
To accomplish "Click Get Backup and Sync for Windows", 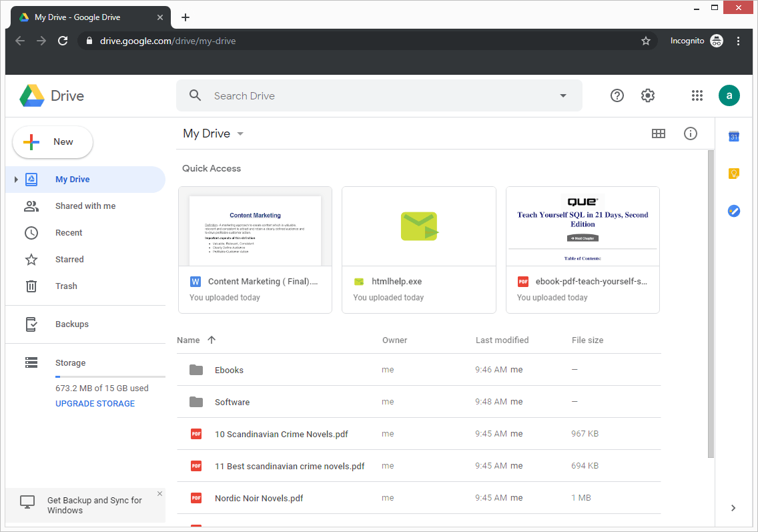I will (x=95, y=505).
